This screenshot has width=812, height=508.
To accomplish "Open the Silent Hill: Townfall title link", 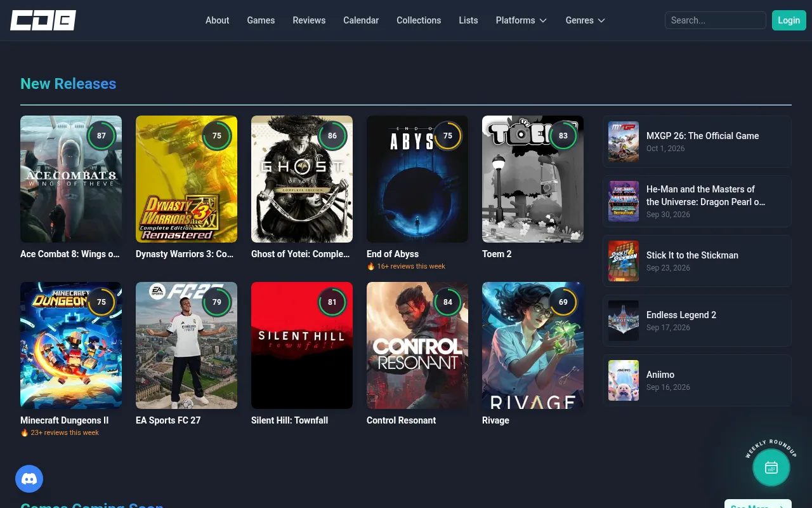I will coord(290,420).
